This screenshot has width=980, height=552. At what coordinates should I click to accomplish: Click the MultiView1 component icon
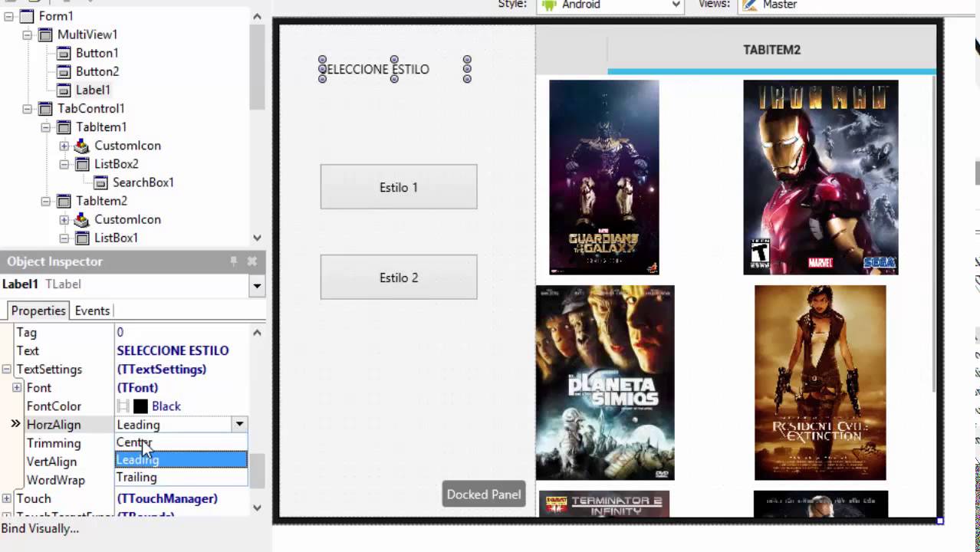tap(45, 34)
